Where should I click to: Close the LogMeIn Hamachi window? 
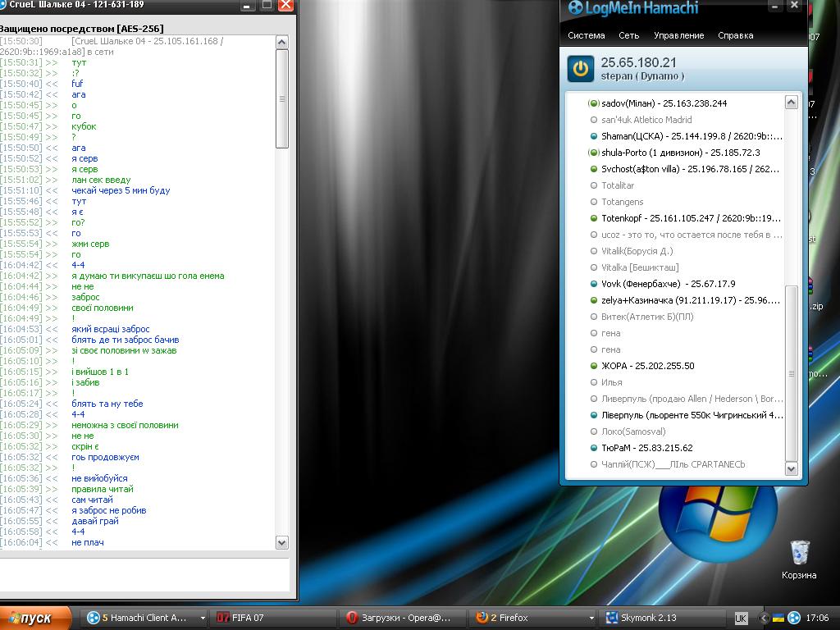coord(794,6)
